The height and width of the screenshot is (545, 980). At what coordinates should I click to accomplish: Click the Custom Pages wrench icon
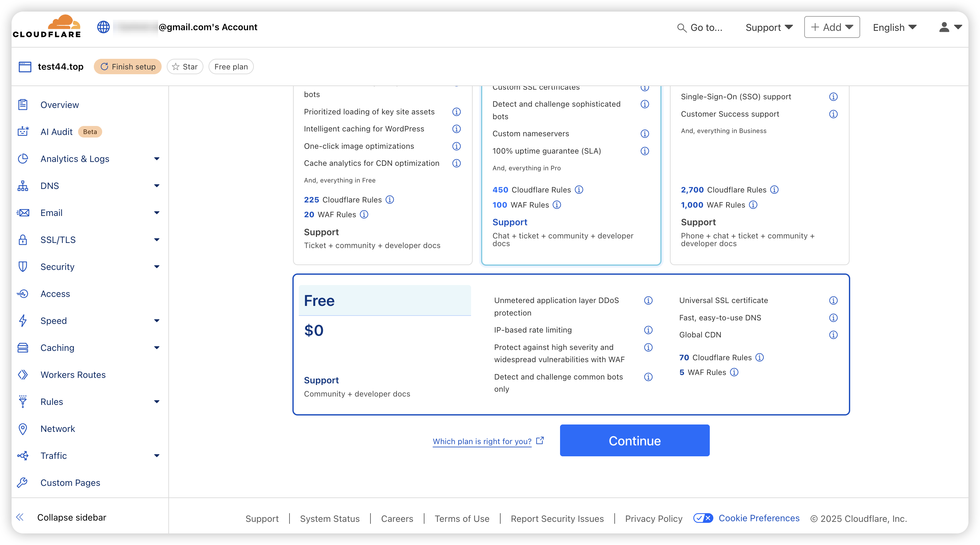(x=23, y=483)
